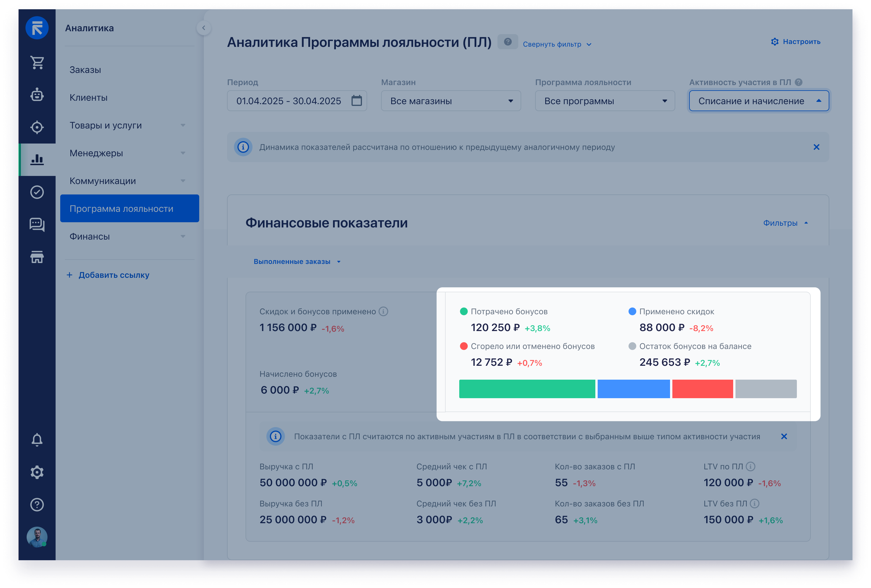Open settings gear icon in sidebar
The image size is (871, 588).
coord(37,472)
